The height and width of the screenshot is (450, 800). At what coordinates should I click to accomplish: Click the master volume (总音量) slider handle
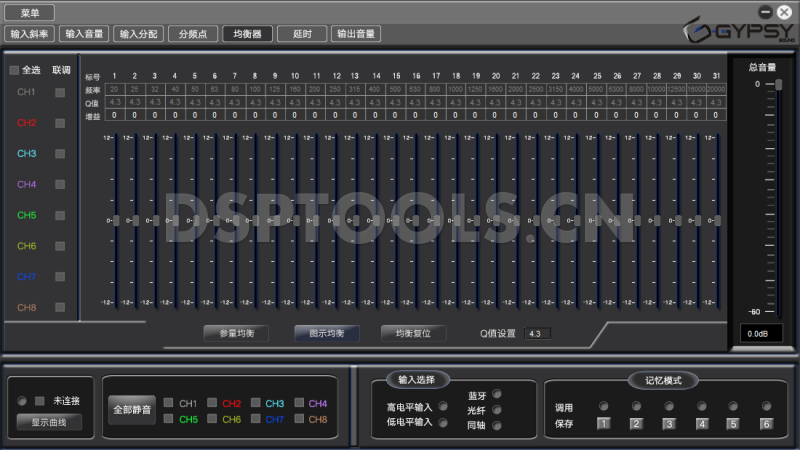point(778,85)
